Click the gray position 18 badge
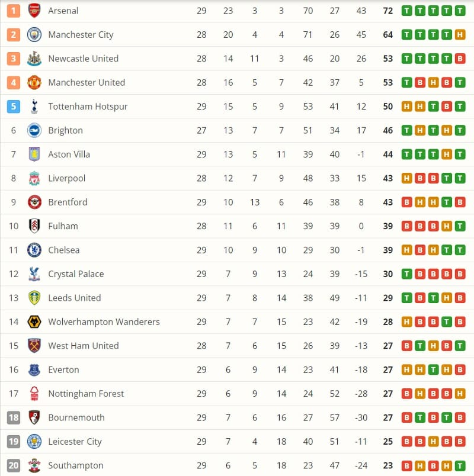Screen dimensions: 474x476 pyautogui.click(x=14, y=417)
